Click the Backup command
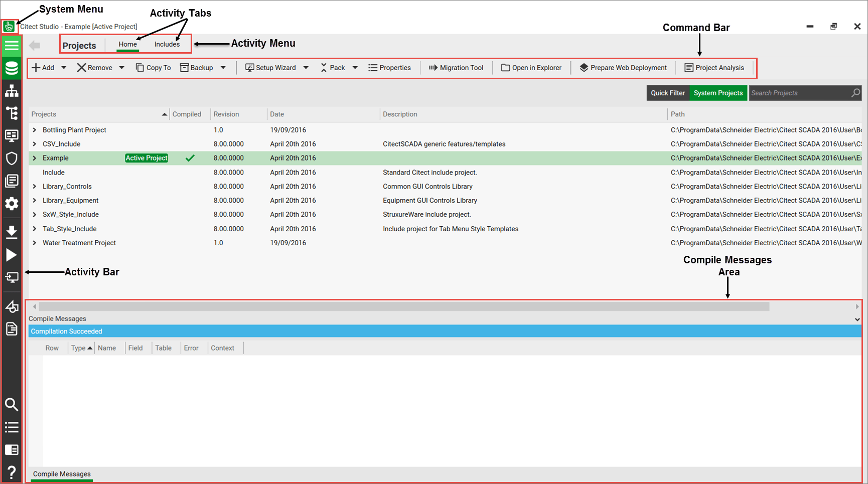This screenshot has width=868, height=484. point(197,68)
